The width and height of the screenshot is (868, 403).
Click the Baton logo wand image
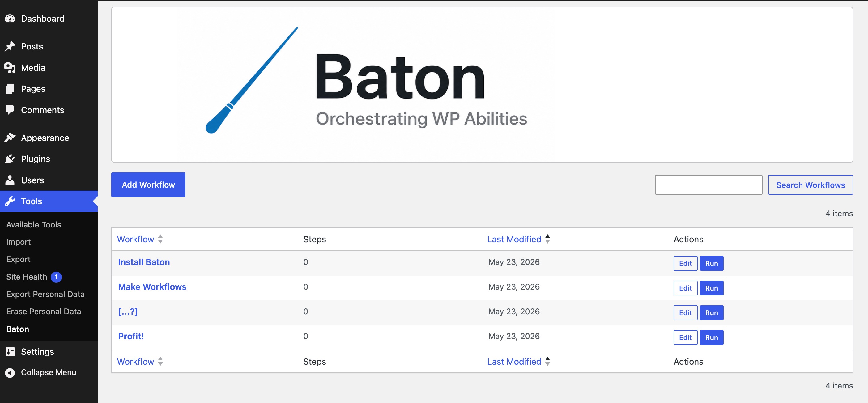tap(252, 80)
